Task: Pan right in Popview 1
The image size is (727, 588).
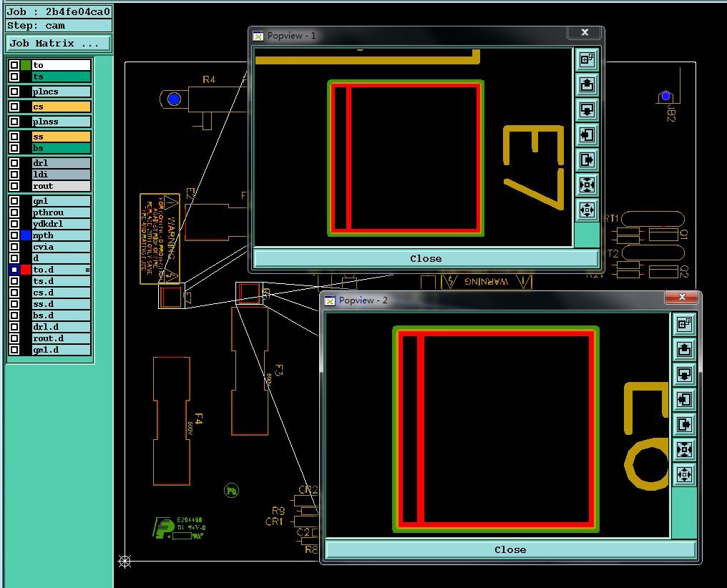Action: click(x=587, y=160)
